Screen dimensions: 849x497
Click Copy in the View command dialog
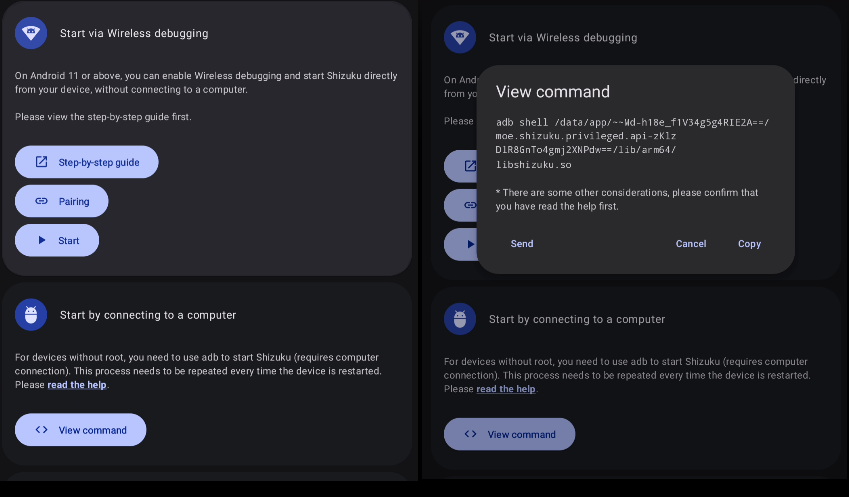click(749, 244)
